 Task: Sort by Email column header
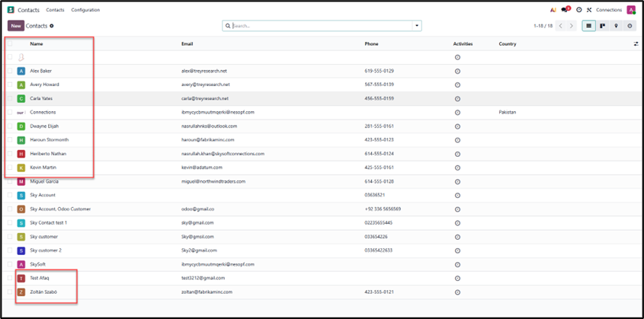pos(187,44)
